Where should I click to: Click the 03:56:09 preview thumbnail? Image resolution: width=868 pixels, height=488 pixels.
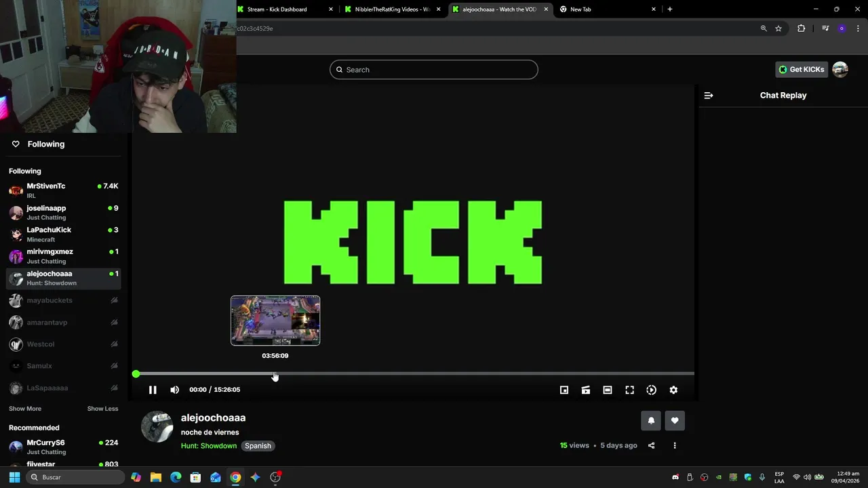click(x=275, y=321)
